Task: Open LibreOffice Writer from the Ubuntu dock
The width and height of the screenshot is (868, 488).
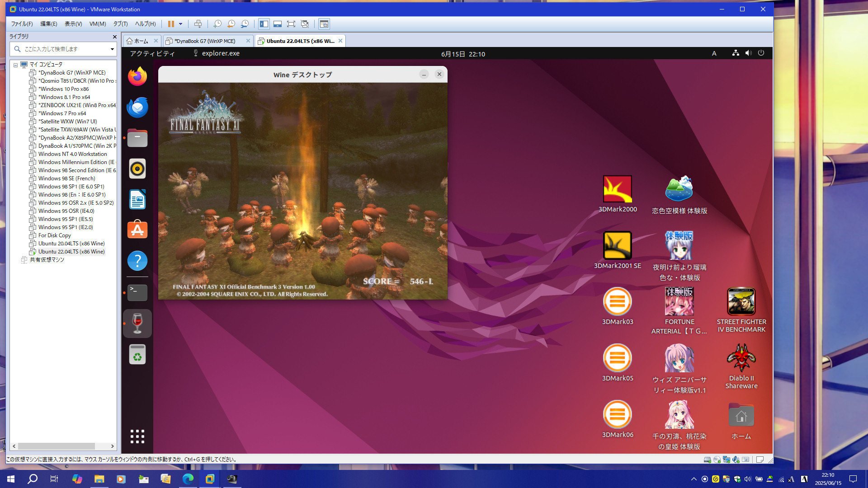Action: pyautogui.click(x=137, y=199)
